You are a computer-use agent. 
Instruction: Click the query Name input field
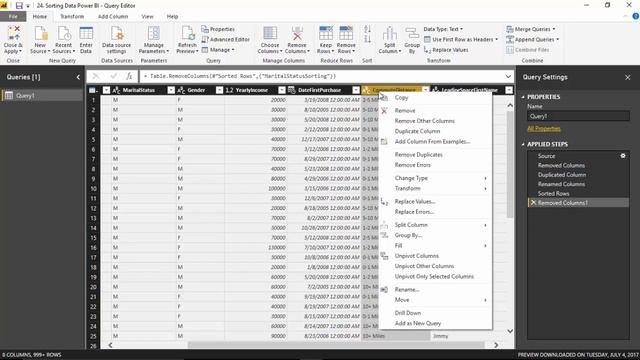click(578, 116)
